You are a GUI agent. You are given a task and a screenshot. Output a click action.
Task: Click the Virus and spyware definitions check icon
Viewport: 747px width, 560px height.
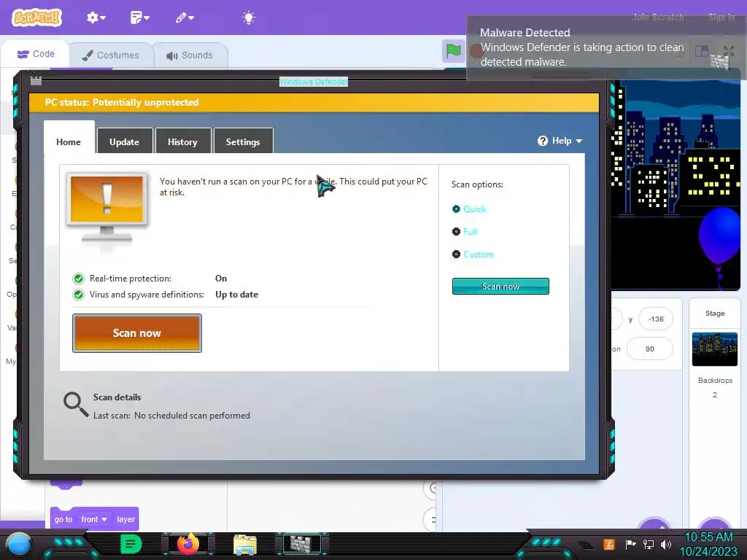[x=79, y=295]
